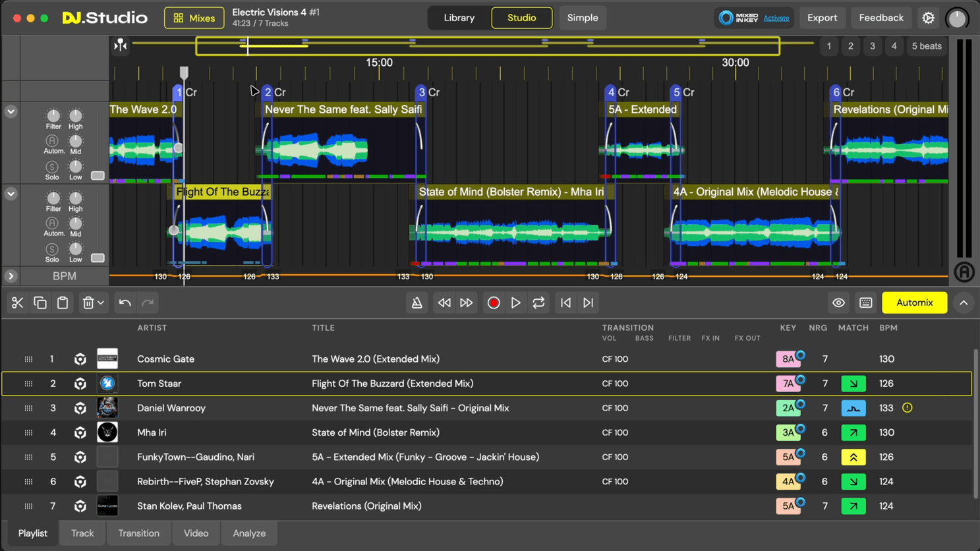Switch to the Library view tab

pyautogui.click(x=459, y=18)
